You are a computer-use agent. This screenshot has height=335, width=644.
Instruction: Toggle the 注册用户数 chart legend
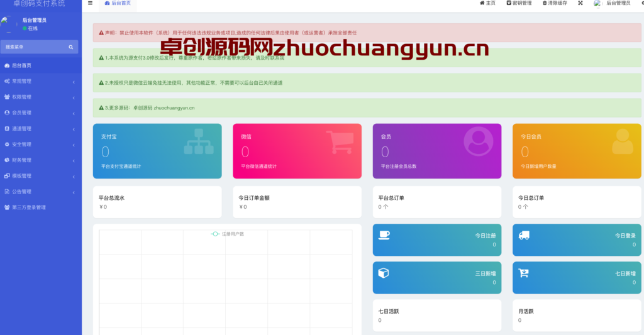coord(228,234)
